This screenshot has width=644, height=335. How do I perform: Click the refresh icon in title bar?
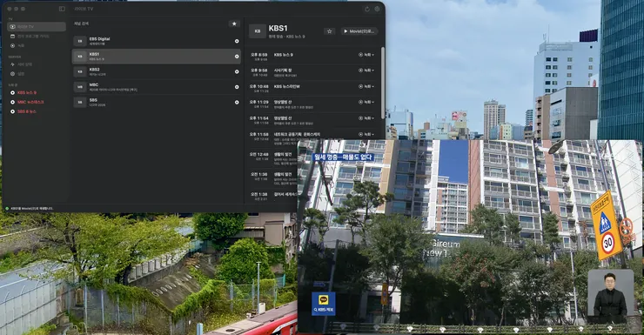pos(366,9)
